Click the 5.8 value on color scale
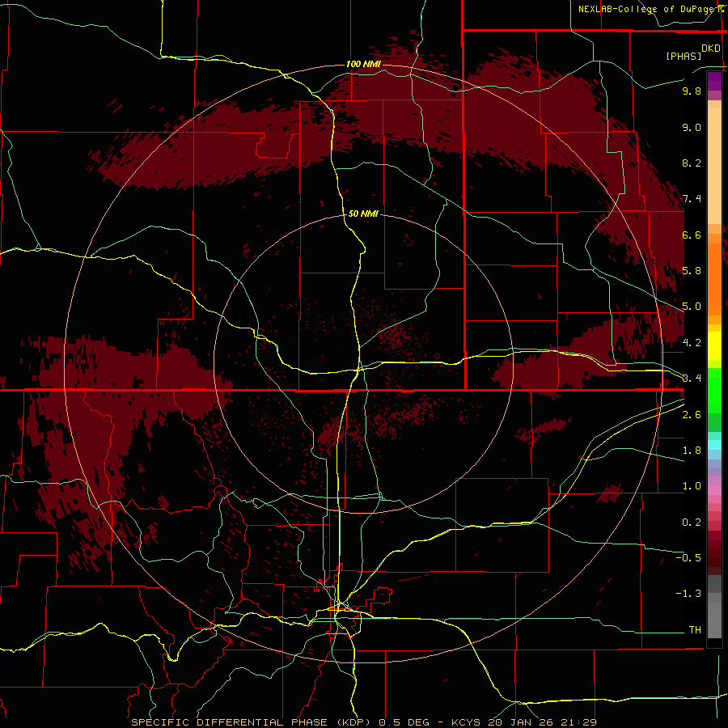Image resolution: width=728 pixels, height=728 pixels. pyautogui.click(x=692, y=271)
